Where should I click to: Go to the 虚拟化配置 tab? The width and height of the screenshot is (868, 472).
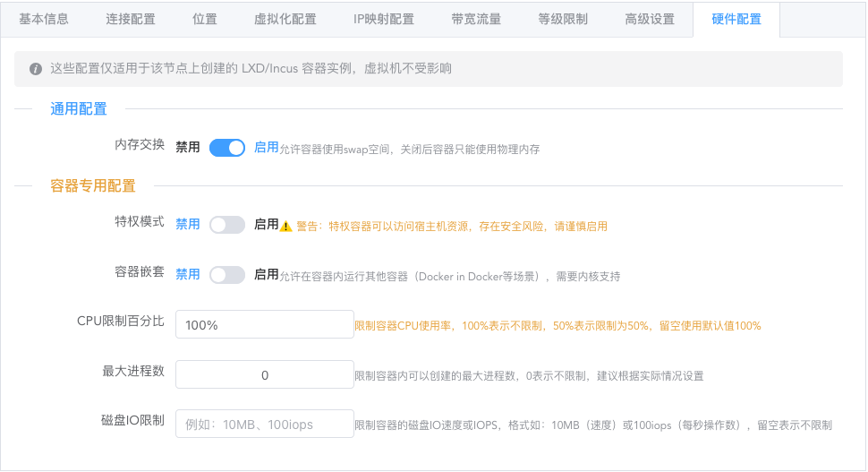(285, 19)
